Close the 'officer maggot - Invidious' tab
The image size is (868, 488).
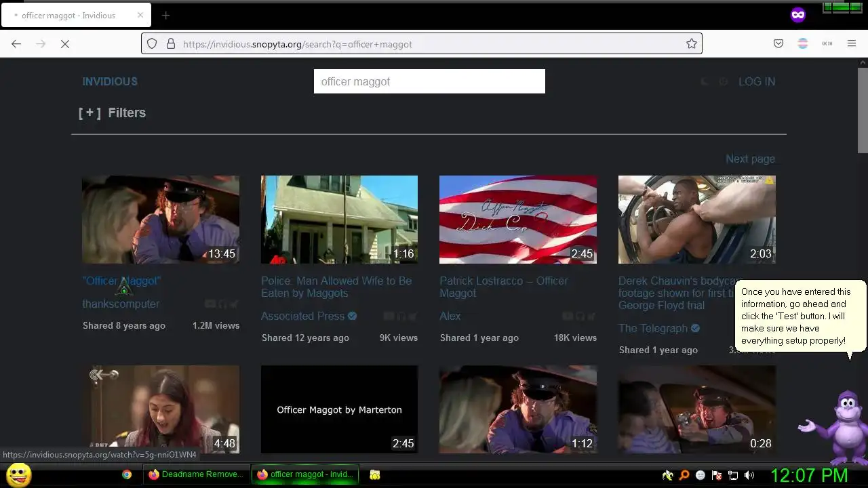click(x=140, y=15)
